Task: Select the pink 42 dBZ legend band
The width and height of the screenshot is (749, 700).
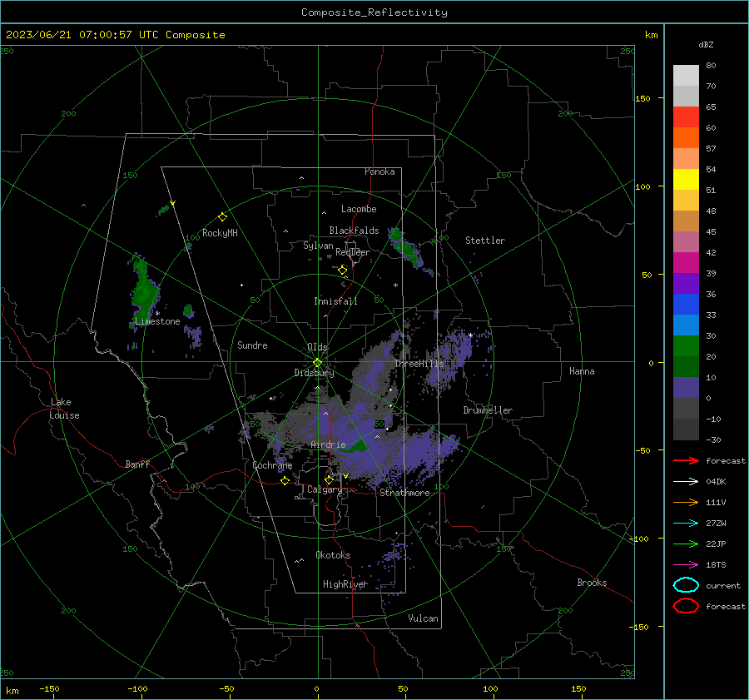Action: click(686, 241)
